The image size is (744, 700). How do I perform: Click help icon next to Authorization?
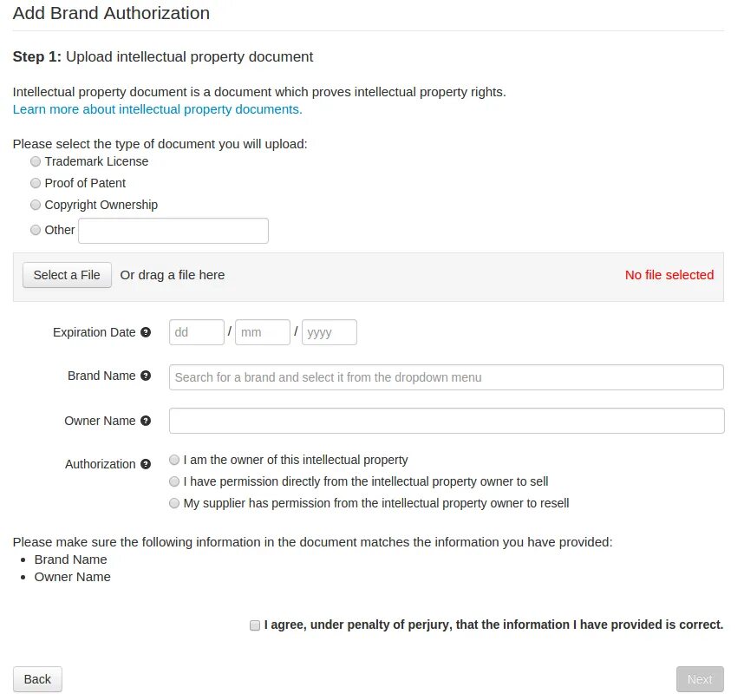(x=146, y=464)
